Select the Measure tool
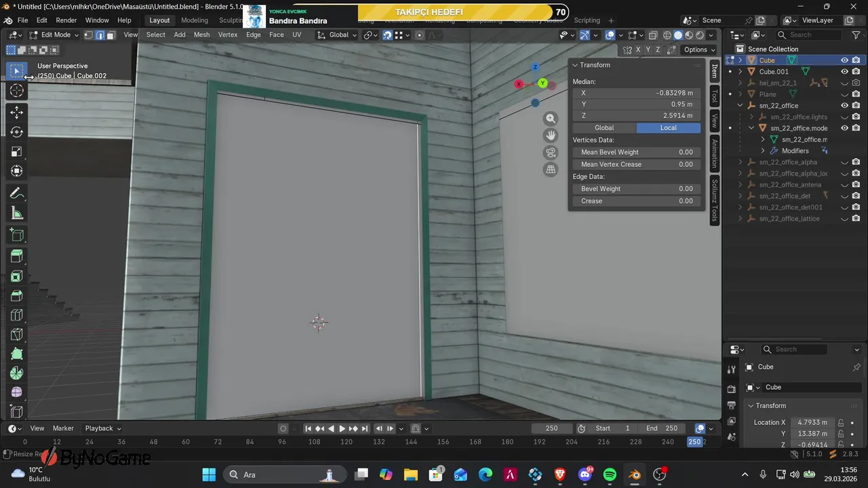Viewport: 868px width, 488px height. tap(17, 213)
